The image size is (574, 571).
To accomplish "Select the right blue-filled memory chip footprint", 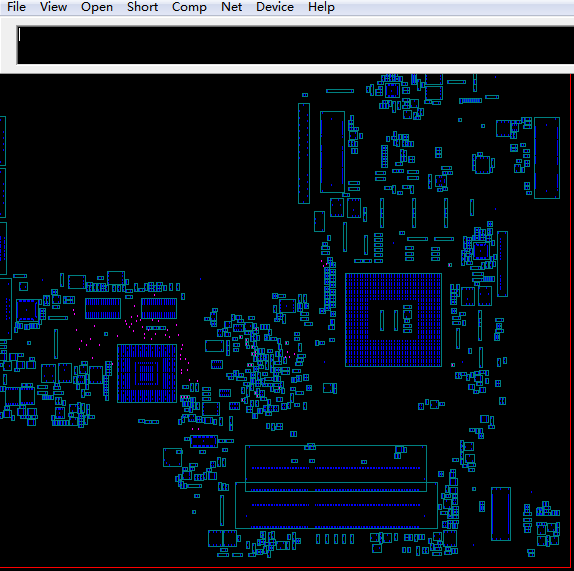I will click(159, 308).
